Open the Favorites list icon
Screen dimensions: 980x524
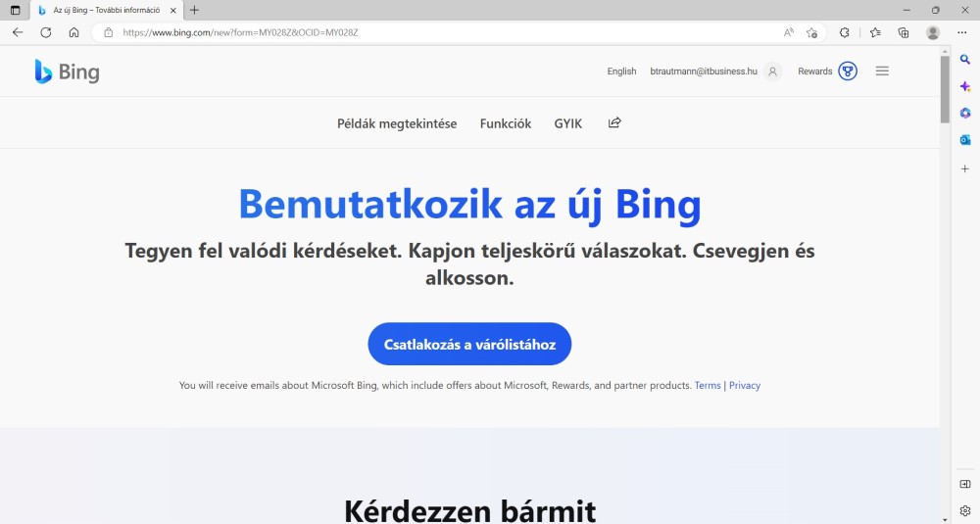tap(875, 32)
